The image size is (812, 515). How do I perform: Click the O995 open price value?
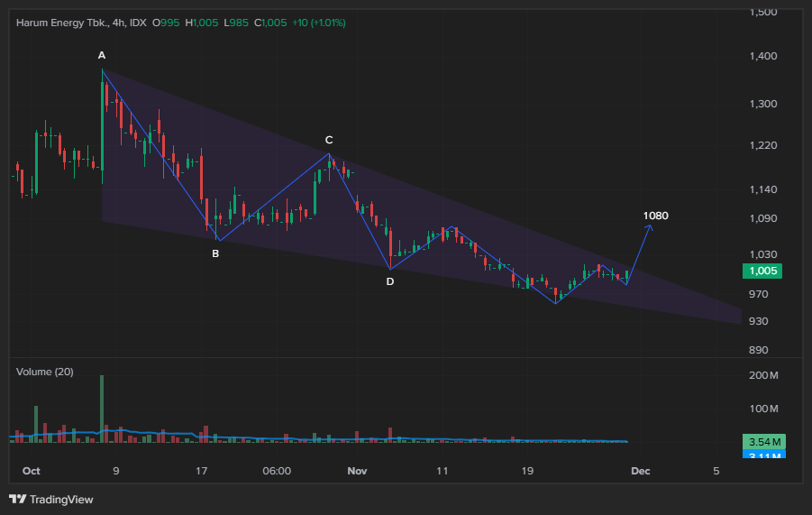pos(166,23)
